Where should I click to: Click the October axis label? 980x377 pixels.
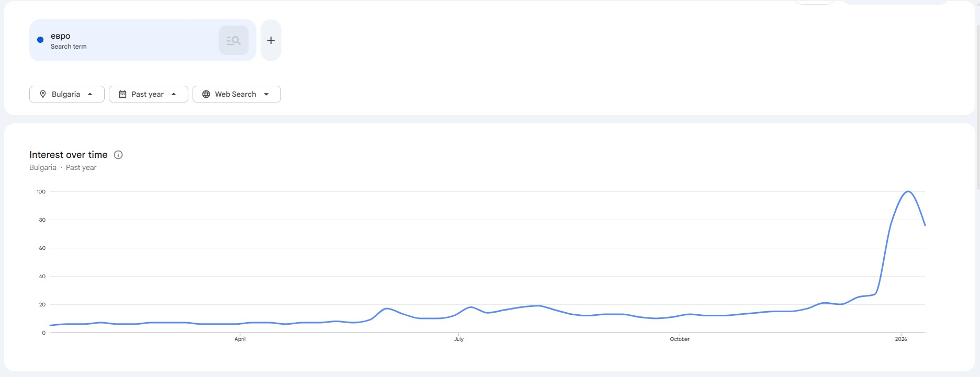[x=680, y=339]
